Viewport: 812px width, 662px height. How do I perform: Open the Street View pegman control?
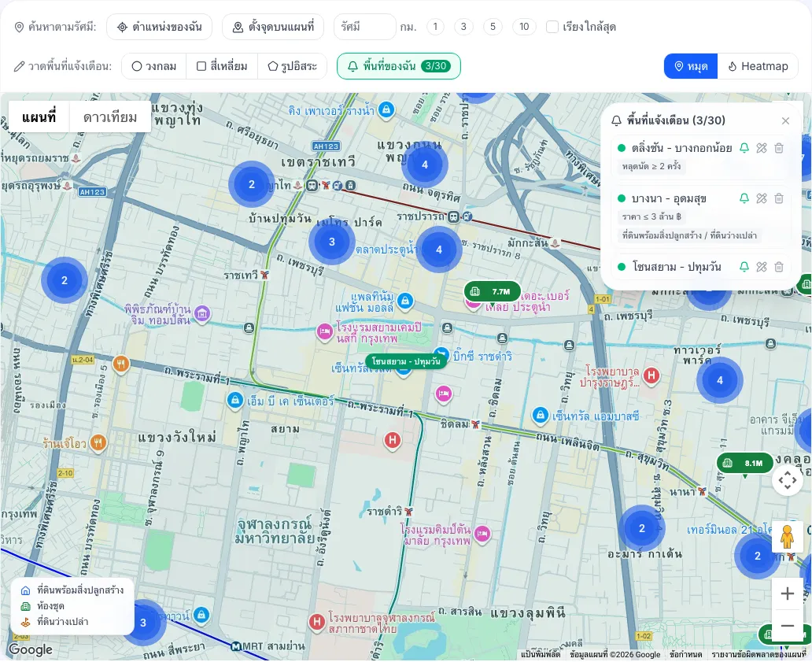pyautogui.click(x=787, y=537)
